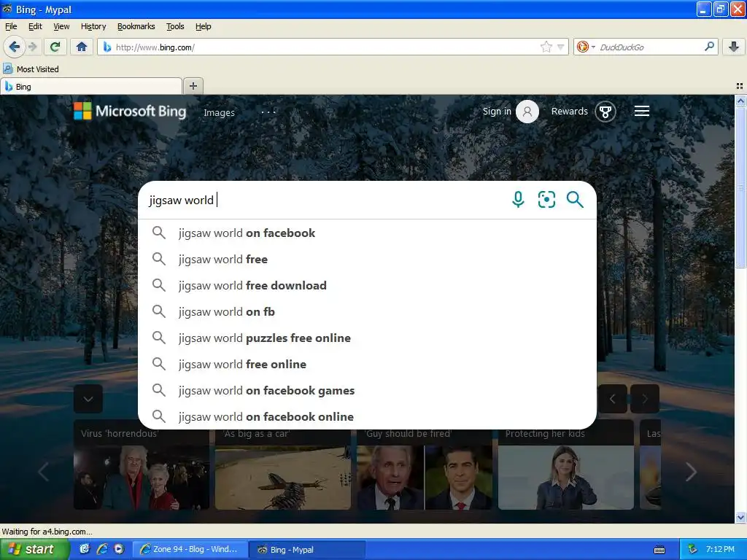
Task: Select suggestion 'jigsaw world on facebook games'
Action: click(367, 390)
